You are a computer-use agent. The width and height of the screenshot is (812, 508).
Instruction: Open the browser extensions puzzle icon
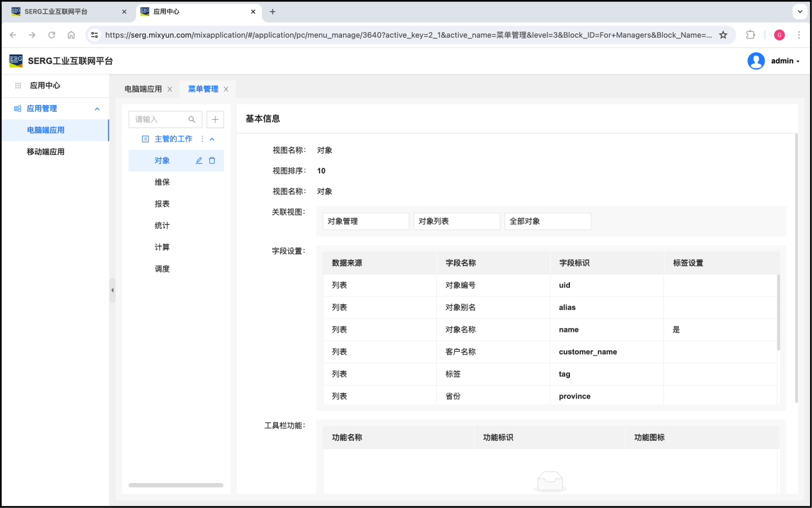[751, 35]
